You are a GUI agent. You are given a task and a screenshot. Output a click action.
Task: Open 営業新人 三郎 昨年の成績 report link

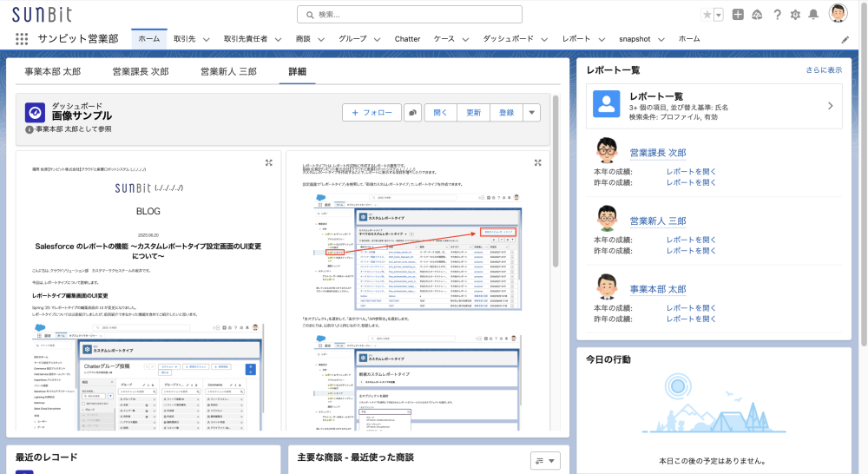tap(691, 251)
